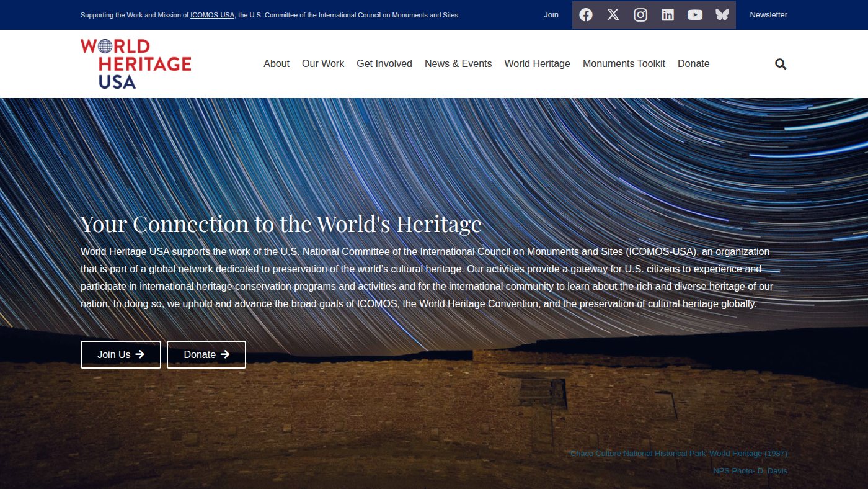Image resolution: width=868 pixels, height=489 pixels.
Task: Click the Chaco Culture National Historical Park caption
Action: coord(678,454)
